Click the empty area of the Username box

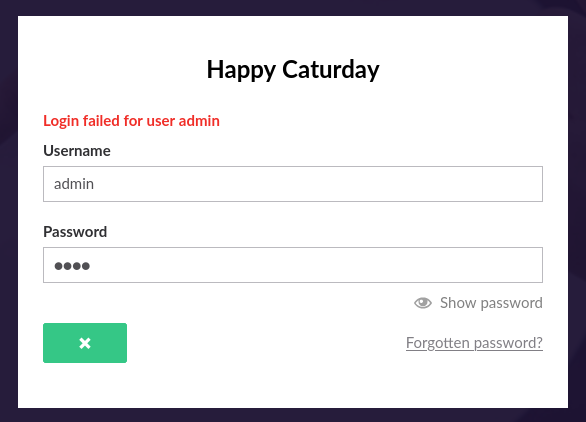coord(318,184)
